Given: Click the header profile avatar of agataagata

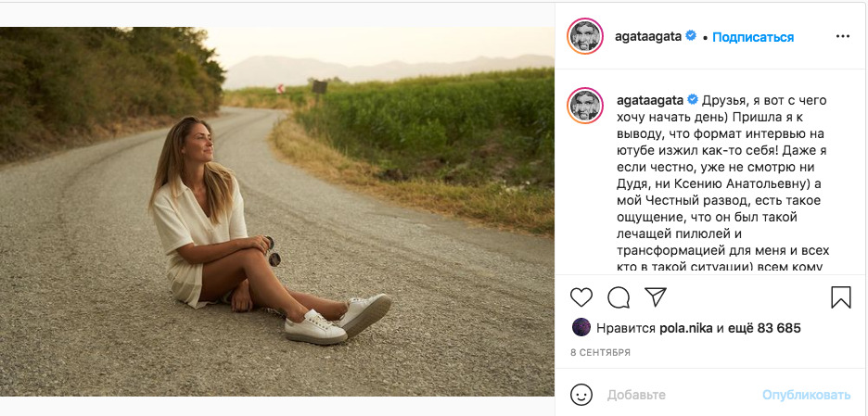Looking at the screenshot, I should click(585, 37).
